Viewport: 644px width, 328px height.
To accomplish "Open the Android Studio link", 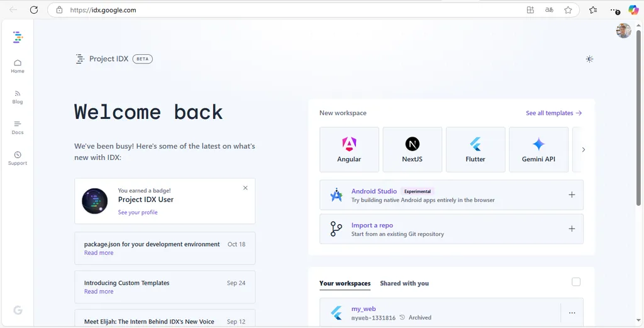I will (x=374, y=191).
